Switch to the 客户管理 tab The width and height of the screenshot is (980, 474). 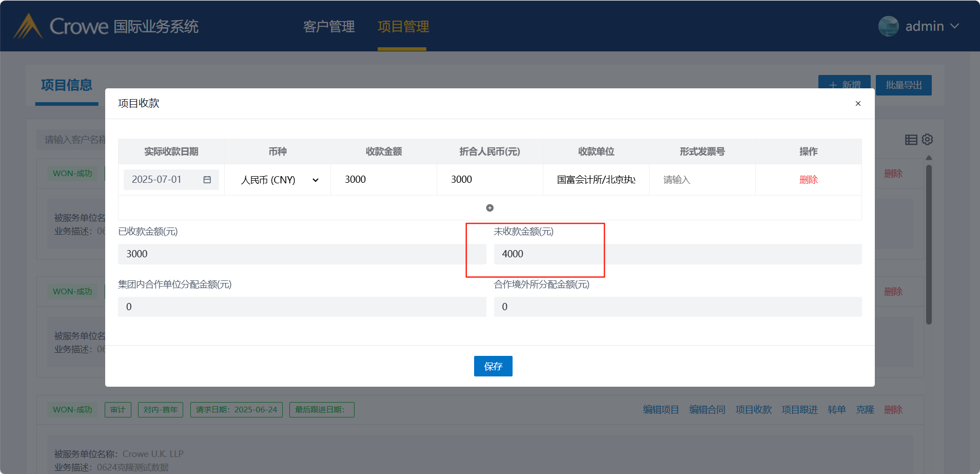[x=329, y=27]
